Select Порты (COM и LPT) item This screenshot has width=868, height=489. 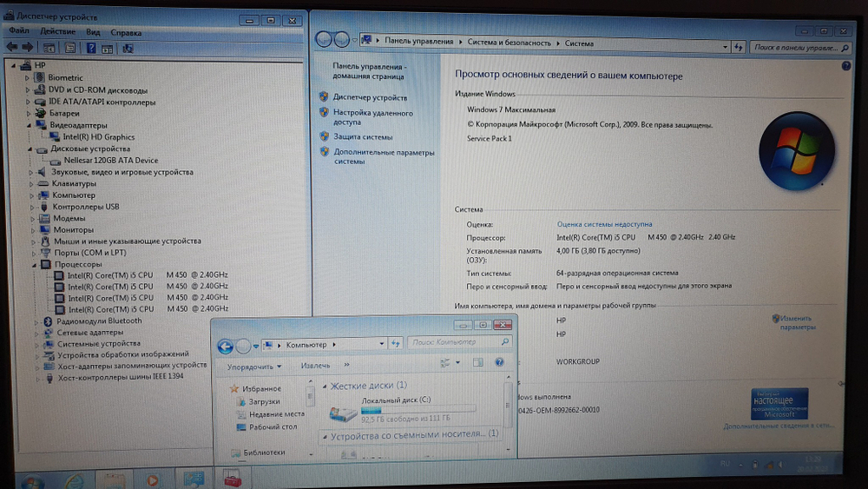[x=90, y=253]
